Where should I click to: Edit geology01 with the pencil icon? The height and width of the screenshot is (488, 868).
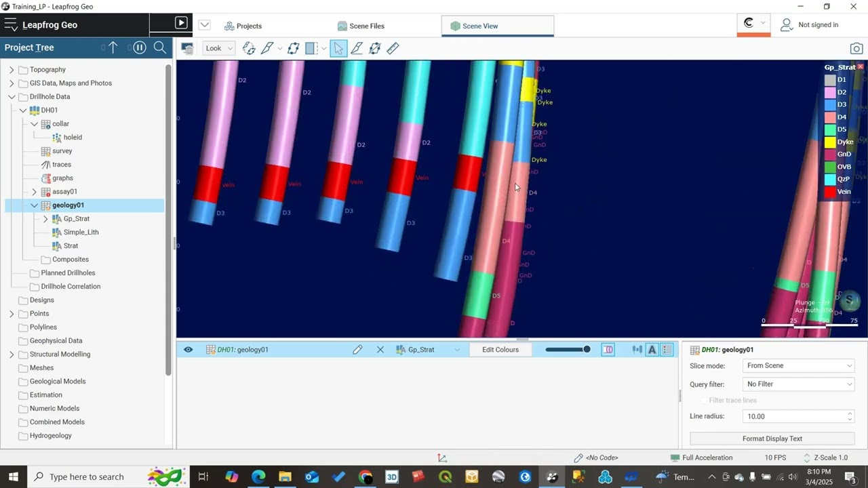(x=357, y=350)
